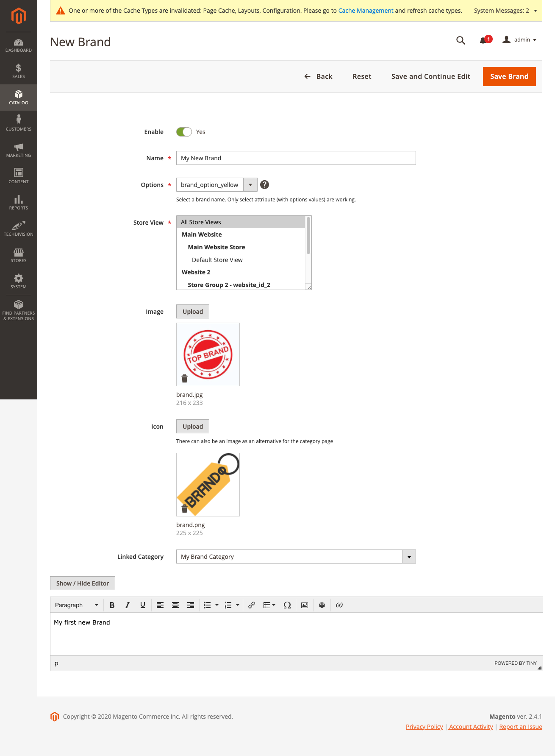Image resolution: width=555 pixels, height=756 pixels.
Task: Open the System gear icon
Action: click(x=19, y=282)
